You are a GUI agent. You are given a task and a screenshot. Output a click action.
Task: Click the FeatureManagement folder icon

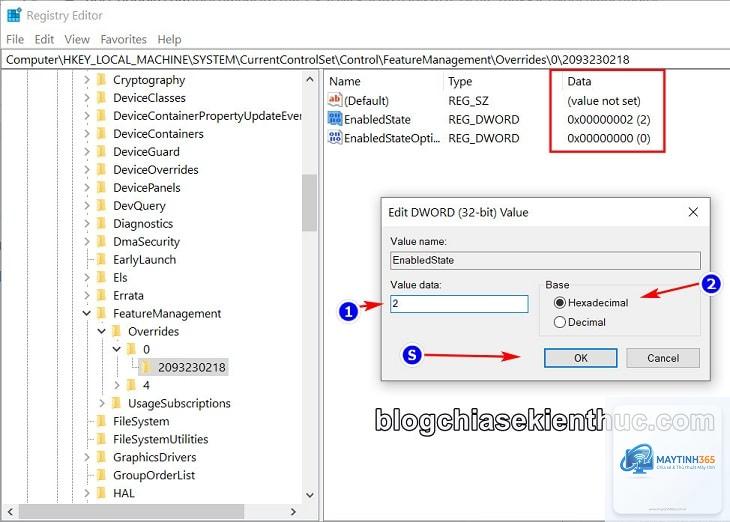102,313
